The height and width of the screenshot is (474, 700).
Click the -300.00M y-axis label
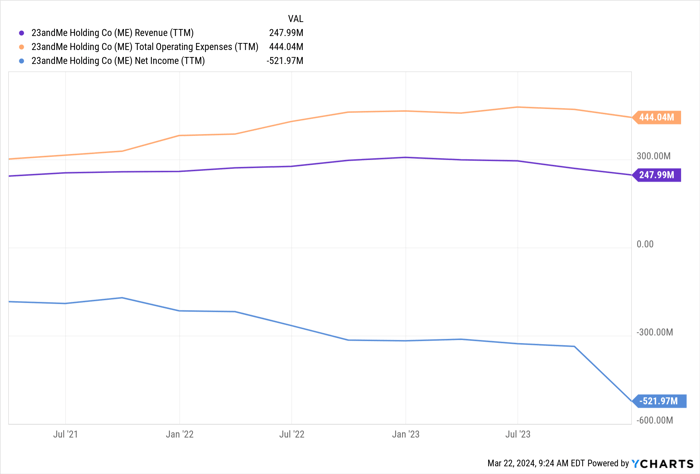coord(654,333)
